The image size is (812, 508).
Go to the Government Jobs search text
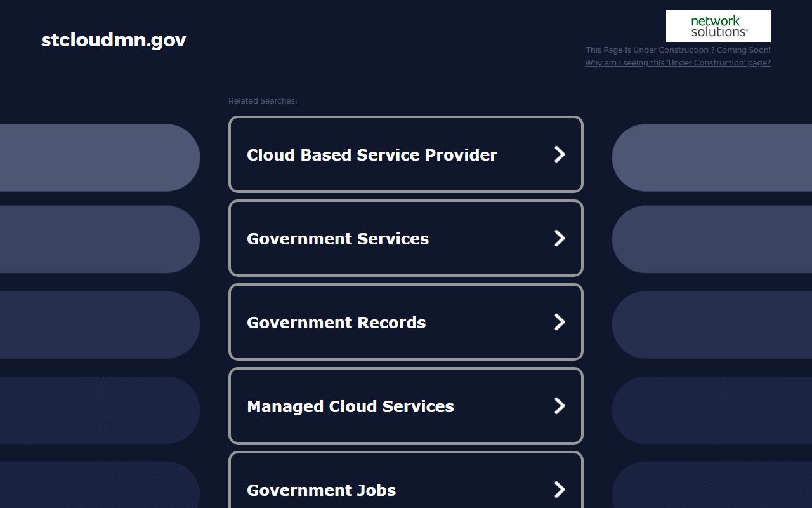(321, 490)
